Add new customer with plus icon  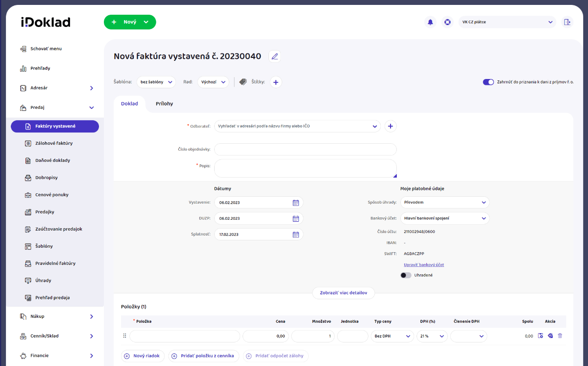pos(390,126)
